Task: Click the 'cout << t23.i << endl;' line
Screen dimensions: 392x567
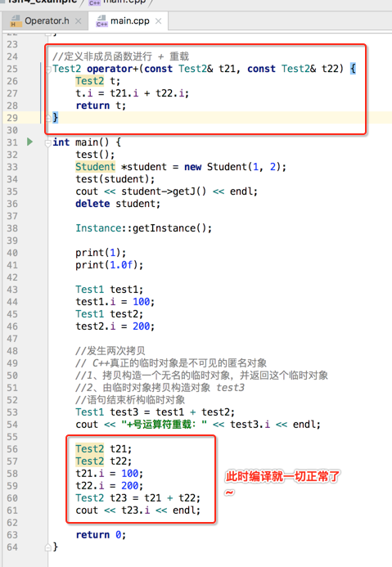Action: click(137, 511)
